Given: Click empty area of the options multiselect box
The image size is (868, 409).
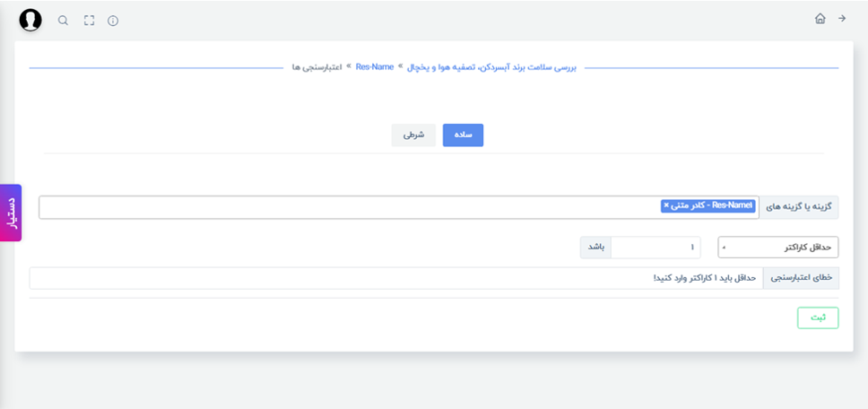Looking at the screenshot, I should [x=349, y=207].
